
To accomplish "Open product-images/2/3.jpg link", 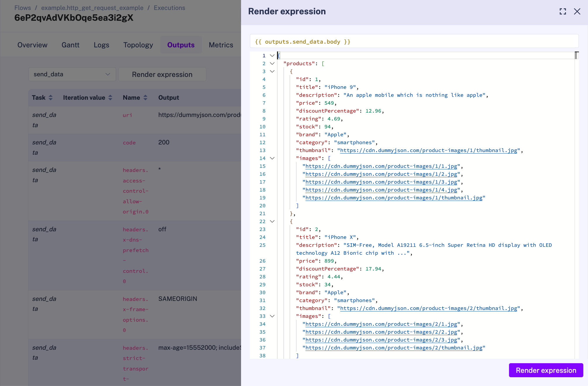I will click(x=381, y=340).
